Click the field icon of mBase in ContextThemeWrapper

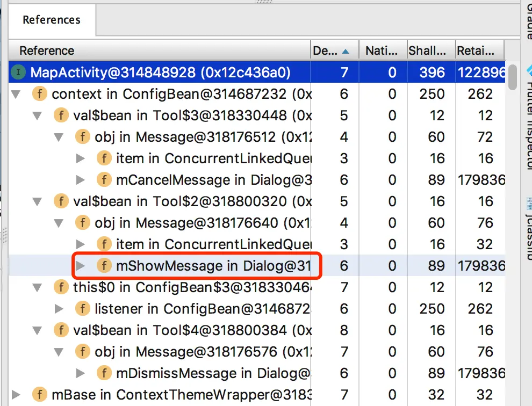39,395
